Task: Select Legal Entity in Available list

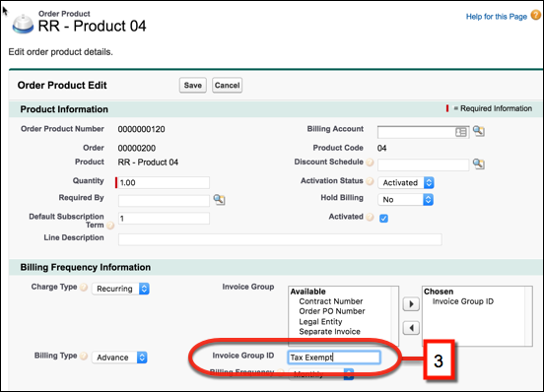Action: tap(320, 322)
